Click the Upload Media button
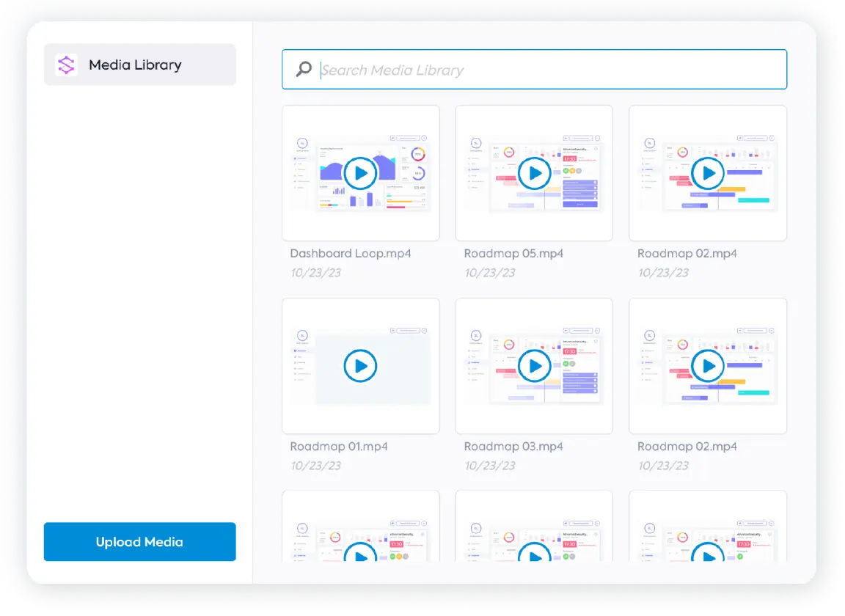The width and height of the screenshot is (845, 616). pos(139,542)
